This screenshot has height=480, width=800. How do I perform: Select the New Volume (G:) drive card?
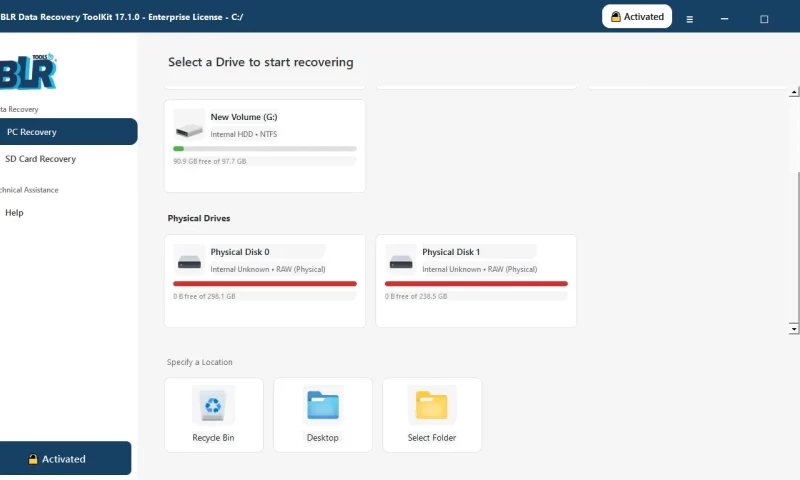tap(265, 146)
